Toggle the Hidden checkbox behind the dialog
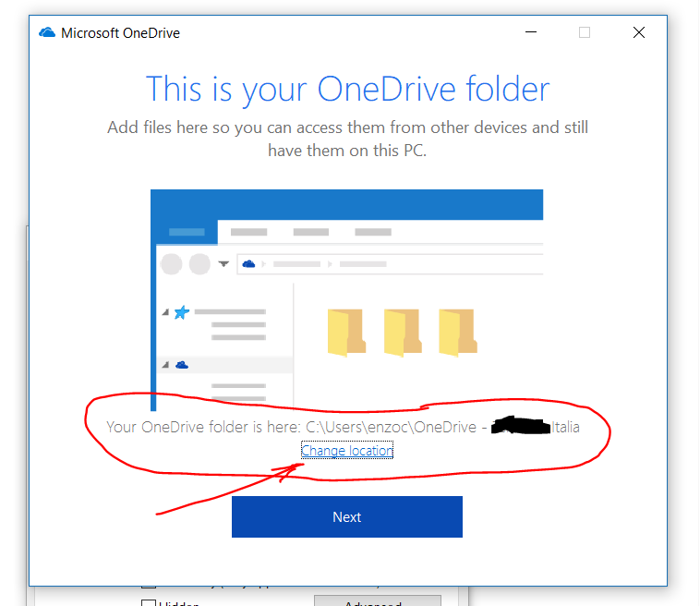 [148, 602]
